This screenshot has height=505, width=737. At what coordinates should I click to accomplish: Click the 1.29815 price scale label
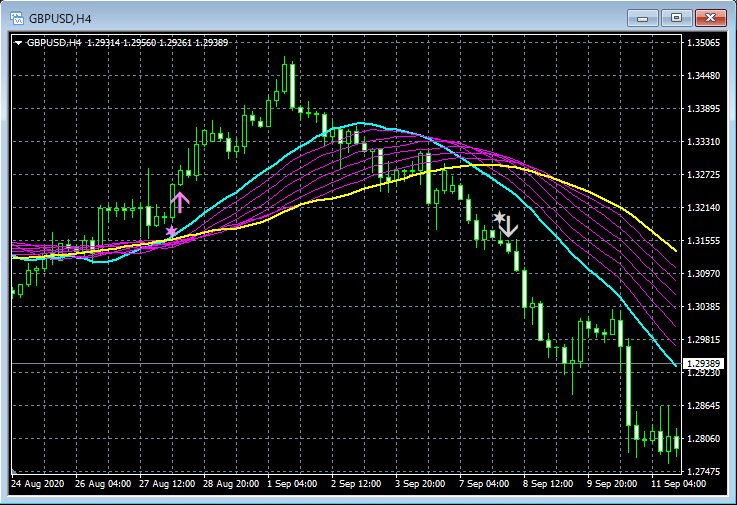tap(703, 339)
